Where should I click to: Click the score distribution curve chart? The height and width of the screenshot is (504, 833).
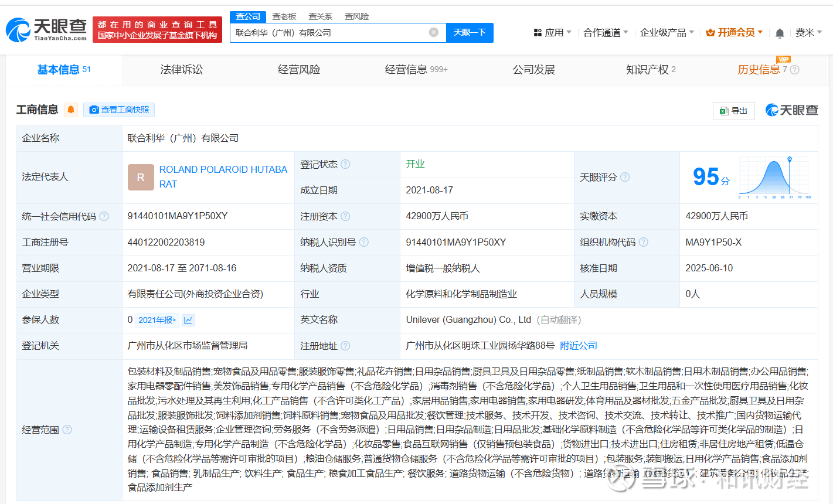click(775, 177)
